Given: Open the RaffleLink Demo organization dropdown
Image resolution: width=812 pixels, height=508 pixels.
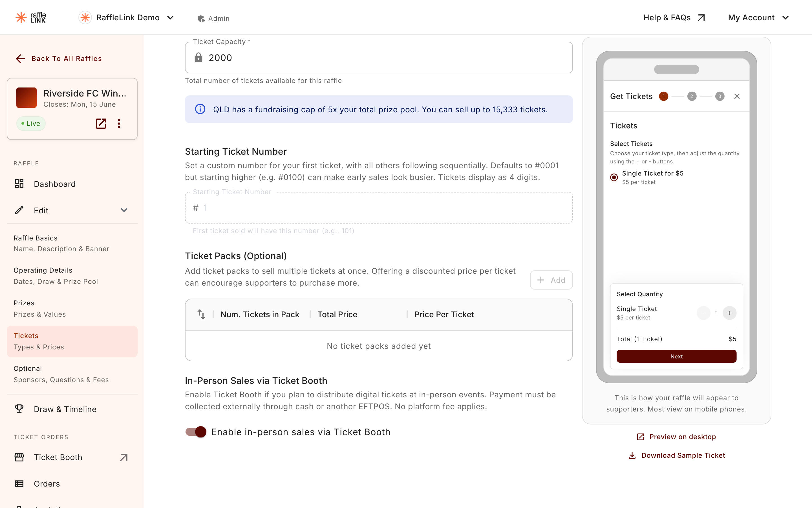Looking at the screenshot, I should click(x=127, y=17).
